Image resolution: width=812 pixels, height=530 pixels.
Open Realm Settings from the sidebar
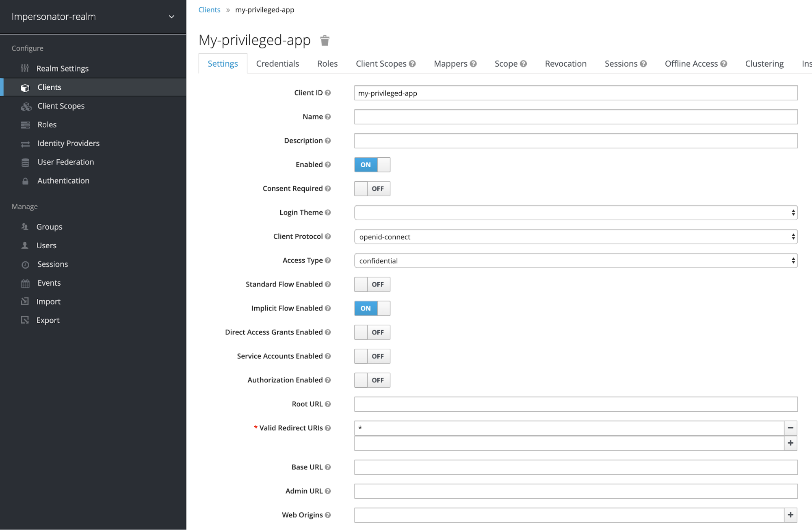pos(63,68)
